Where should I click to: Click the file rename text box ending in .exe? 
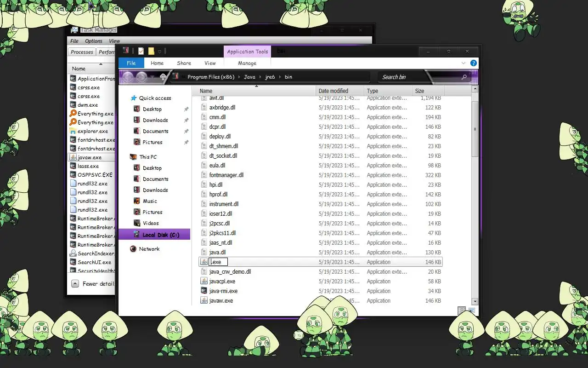218,262
